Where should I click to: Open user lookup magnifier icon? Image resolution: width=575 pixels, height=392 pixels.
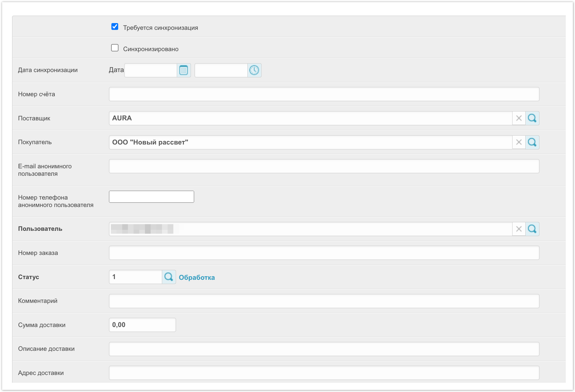point(532,229)
